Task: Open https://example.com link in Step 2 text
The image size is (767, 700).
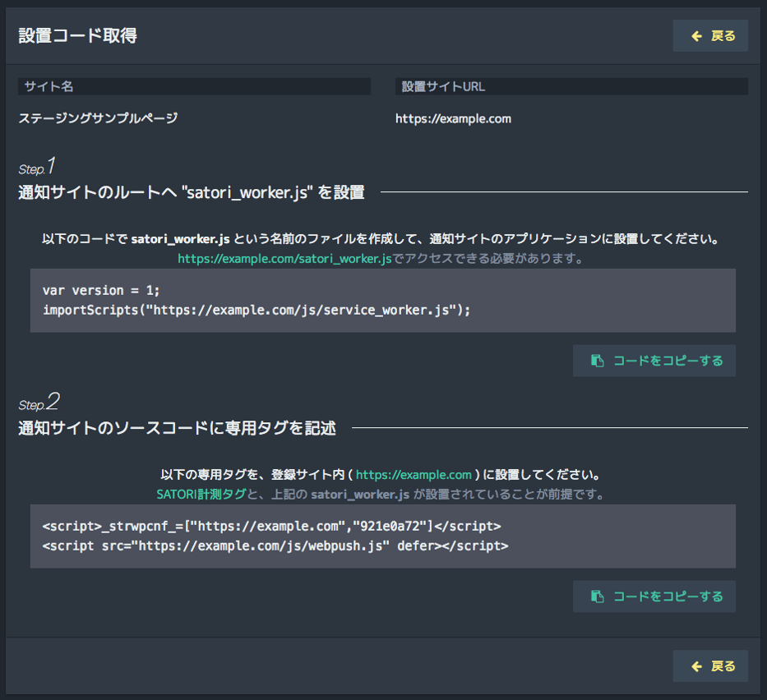Action: (414, 475)
